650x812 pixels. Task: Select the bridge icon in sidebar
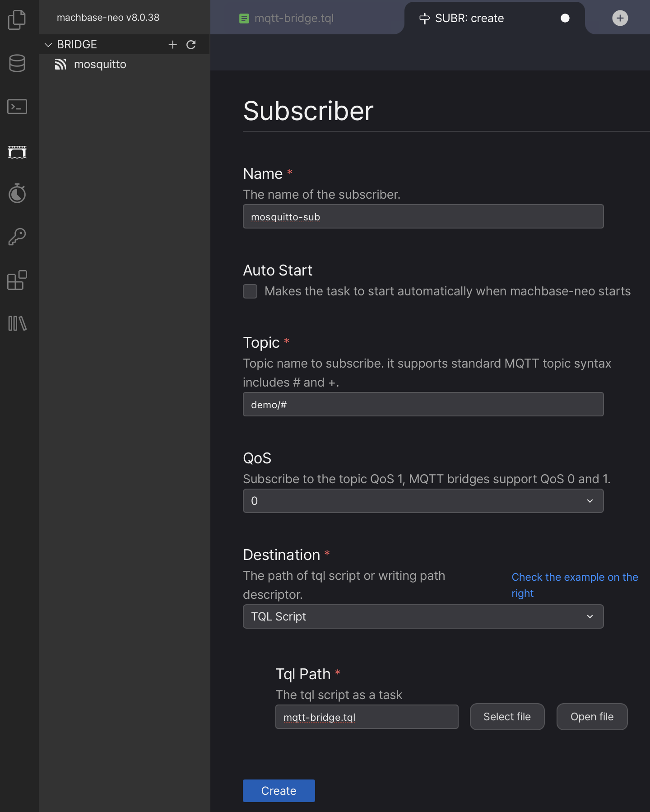coord(17,152)
